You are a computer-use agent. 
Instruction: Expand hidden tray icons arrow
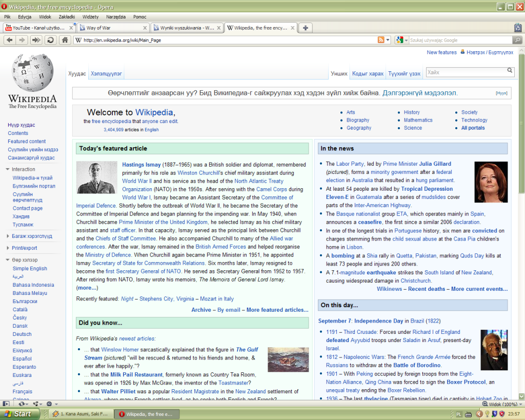coord(479,414)
